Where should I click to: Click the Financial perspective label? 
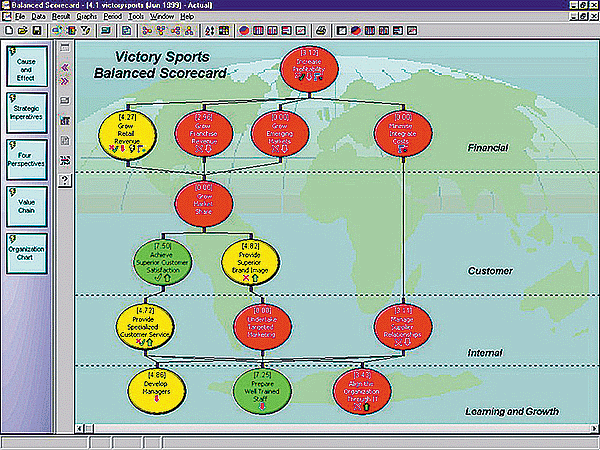488,148
